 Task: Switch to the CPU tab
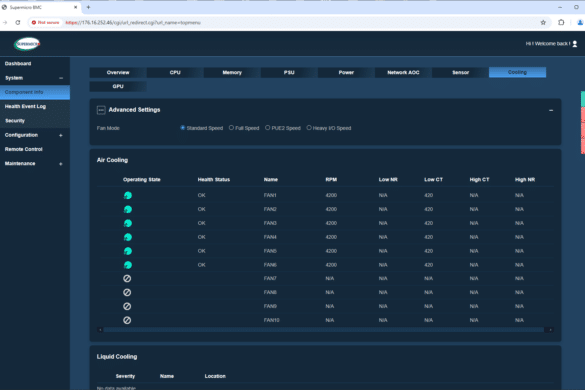click(175, 72)
